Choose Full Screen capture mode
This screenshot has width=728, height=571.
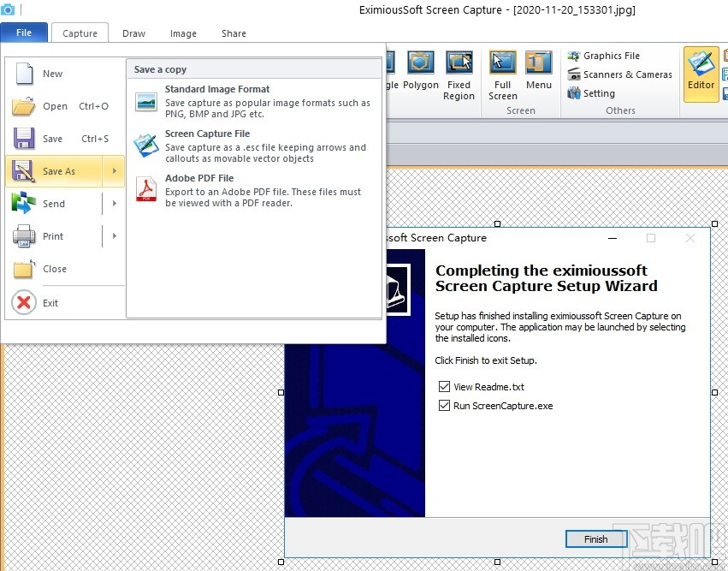[x=502, y=77]
